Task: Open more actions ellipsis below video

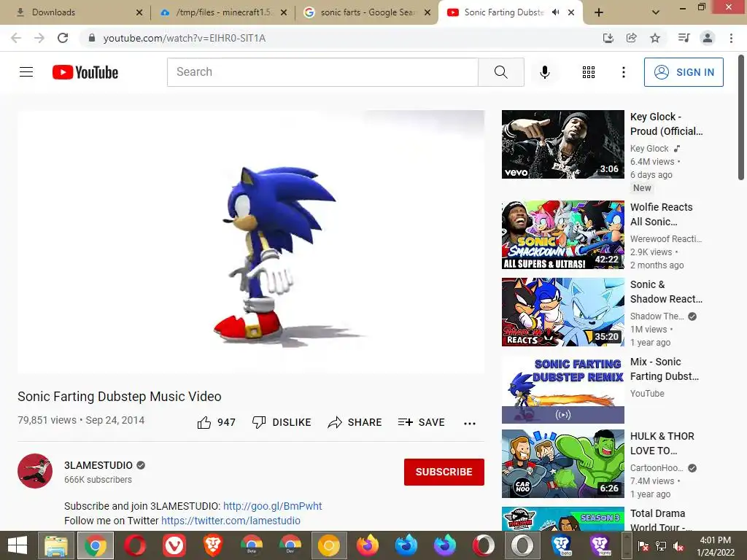Action: 469,424
